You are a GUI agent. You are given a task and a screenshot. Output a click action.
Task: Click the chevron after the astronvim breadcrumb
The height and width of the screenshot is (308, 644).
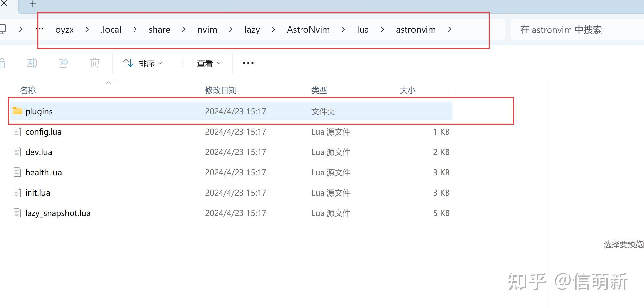point(450,29)
